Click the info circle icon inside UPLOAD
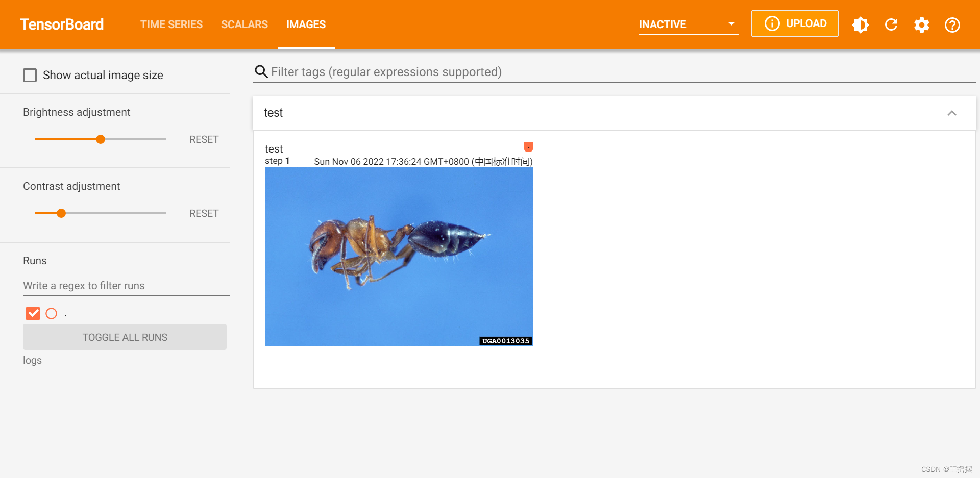Viewport: 980px width, 478px height. click(772, 23)
